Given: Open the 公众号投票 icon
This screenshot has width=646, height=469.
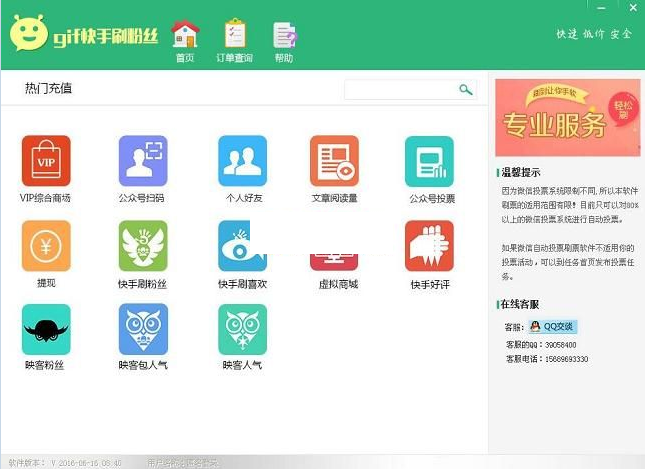Looking at the screenshot, I should (430, 161).
